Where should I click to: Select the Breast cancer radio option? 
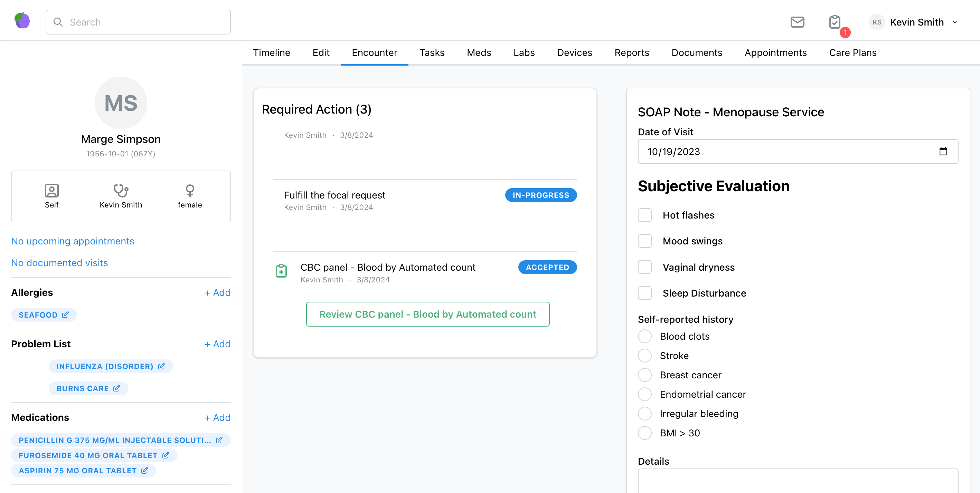(644, 375)
